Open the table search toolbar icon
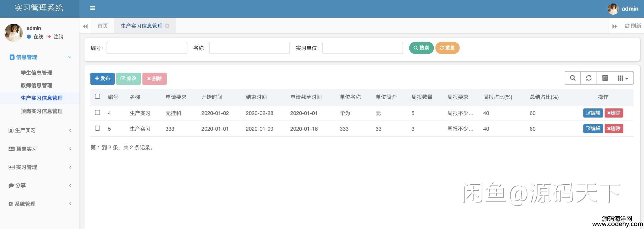 click(x=573, y=78)
